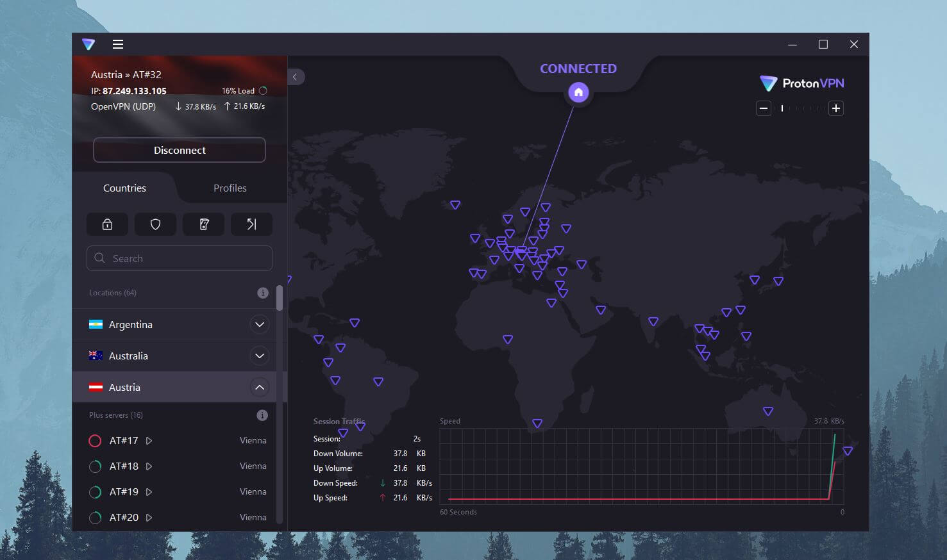Click the ProtonVPN logo in title bar
The height and width of the screenshot is (560, 947).
click(x=88, y=44)
